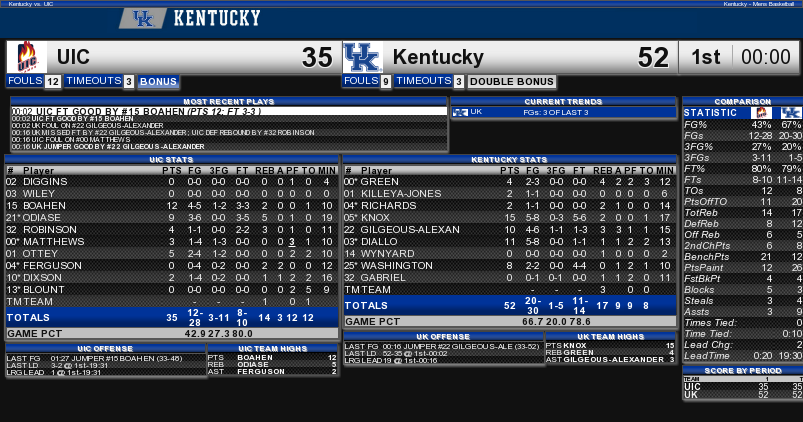Open the SCORE BY PERIOD panel header
803x422 pixels.
tap(741, 370)
